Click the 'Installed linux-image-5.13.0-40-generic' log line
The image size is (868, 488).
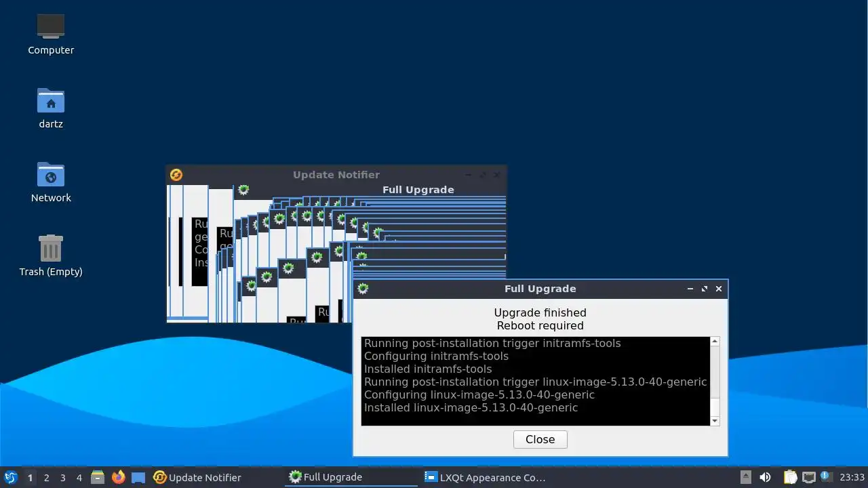click(471, 407)
